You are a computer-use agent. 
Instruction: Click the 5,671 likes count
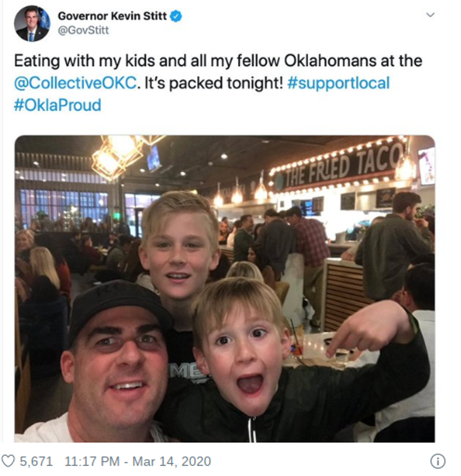pos(36,461)
